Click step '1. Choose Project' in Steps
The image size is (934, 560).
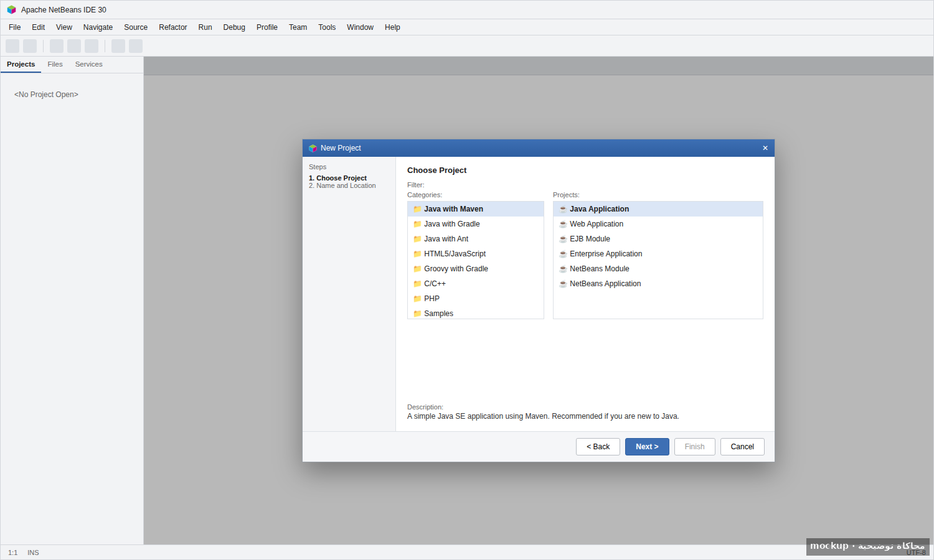click(x=337, y=178)
